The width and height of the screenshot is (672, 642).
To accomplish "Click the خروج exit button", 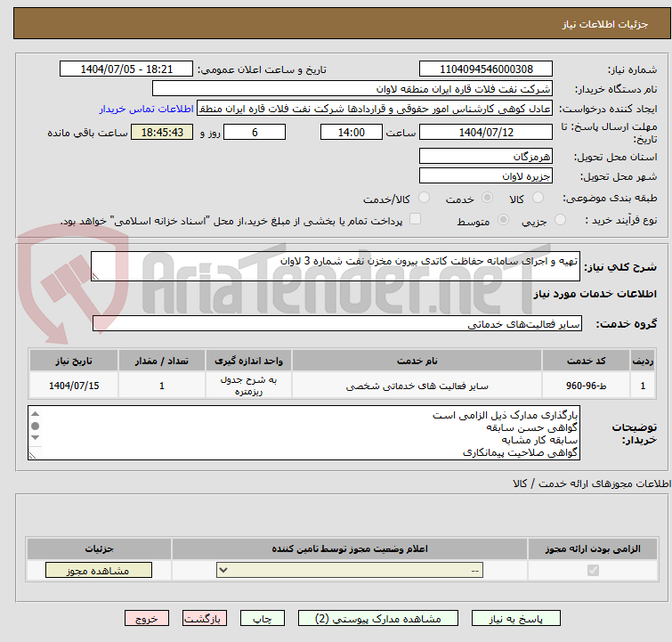I will click(x=147, y=619).
